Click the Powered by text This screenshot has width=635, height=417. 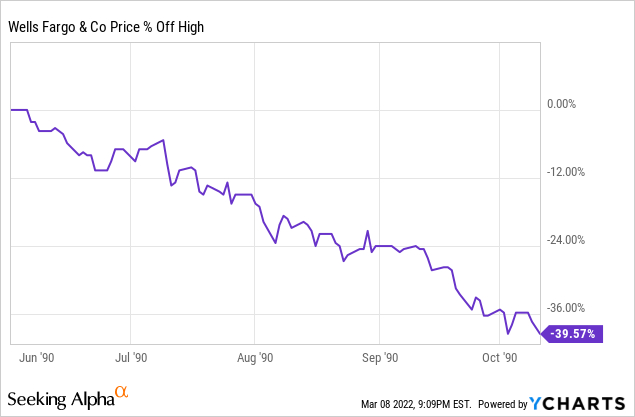pyautogui.click(x=503, y=404)
